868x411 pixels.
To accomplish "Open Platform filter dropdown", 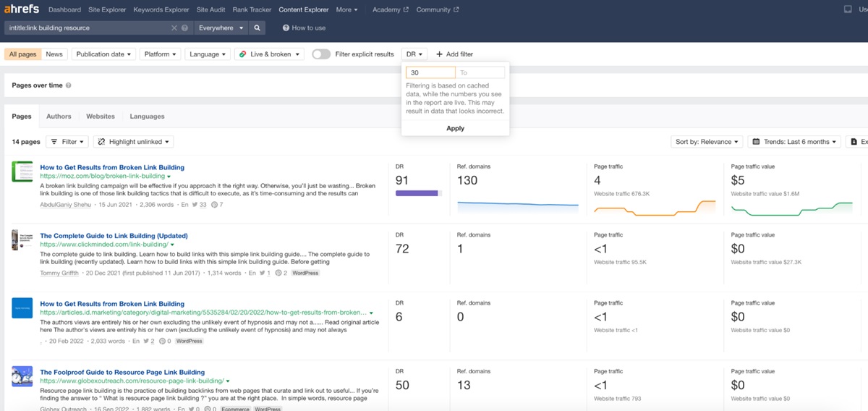I will pos(160,54).
